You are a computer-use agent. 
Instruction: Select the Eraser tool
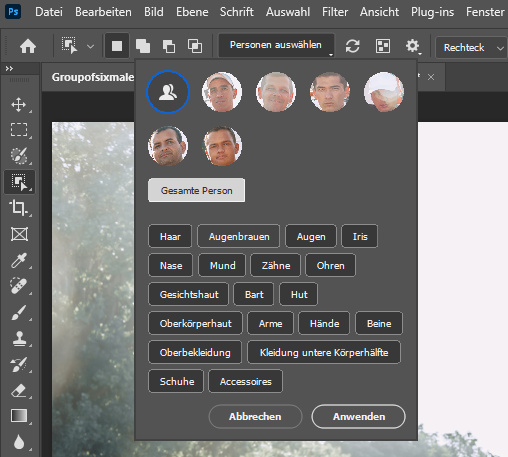(19, 390)
